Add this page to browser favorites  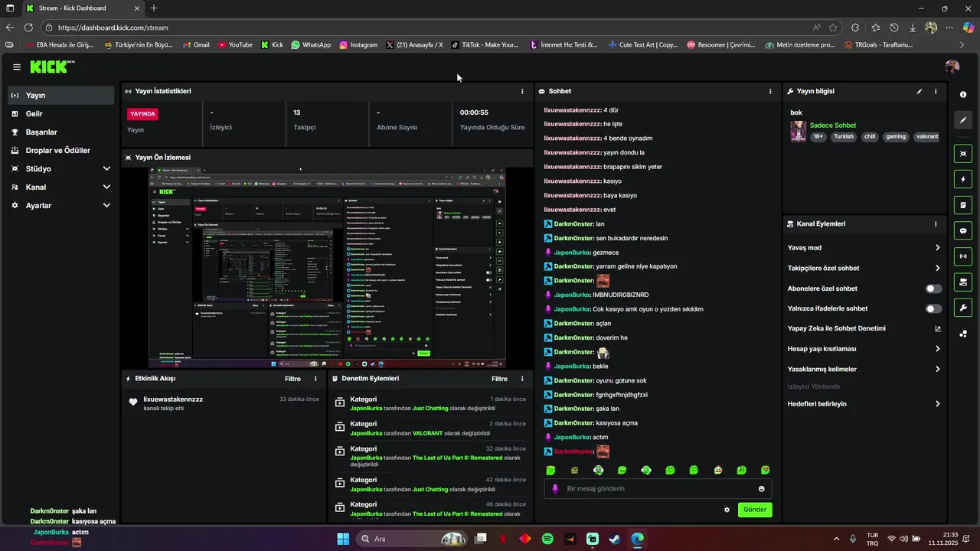click(x=833, y=28)
